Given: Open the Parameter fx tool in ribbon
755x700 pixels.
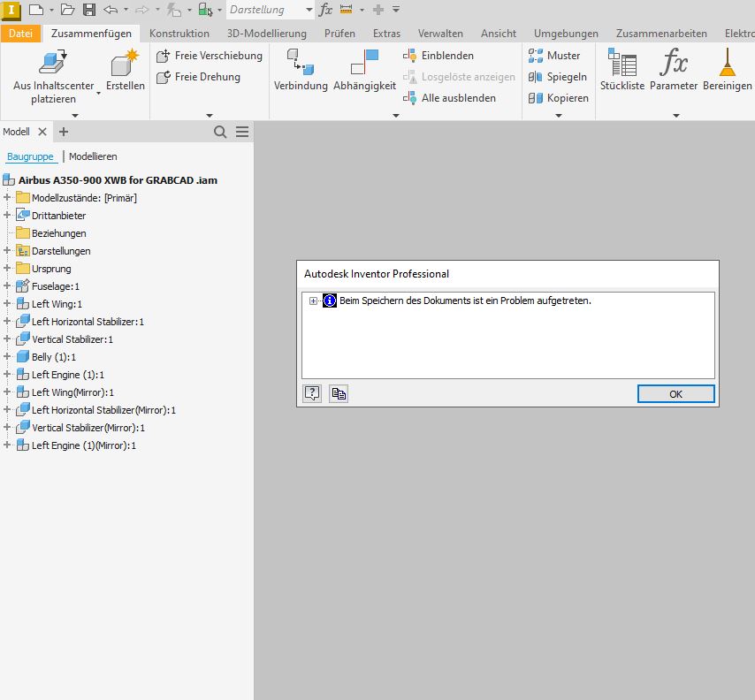Looking at the screenshot, I should click(x=674, y=71).
